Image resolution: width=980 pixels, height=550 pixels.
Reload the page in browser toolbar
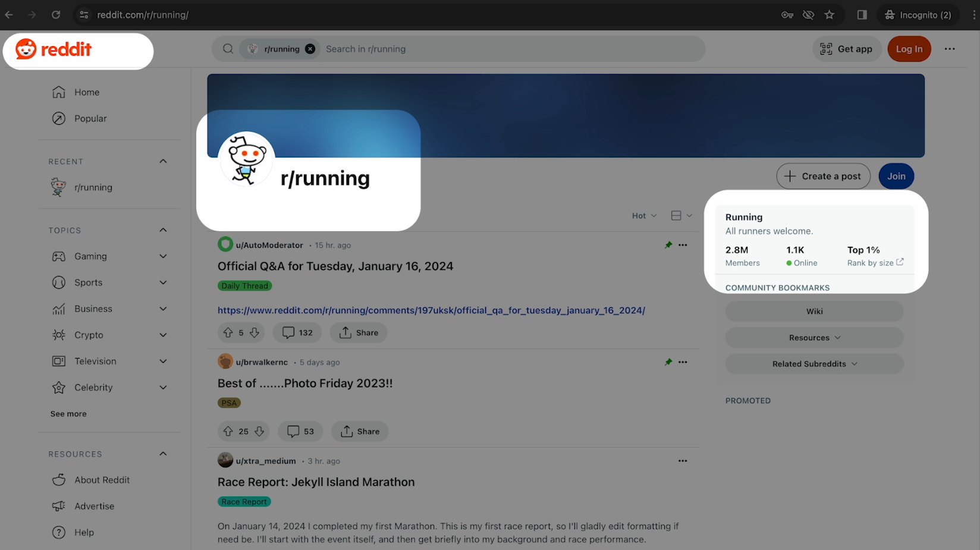56,15
